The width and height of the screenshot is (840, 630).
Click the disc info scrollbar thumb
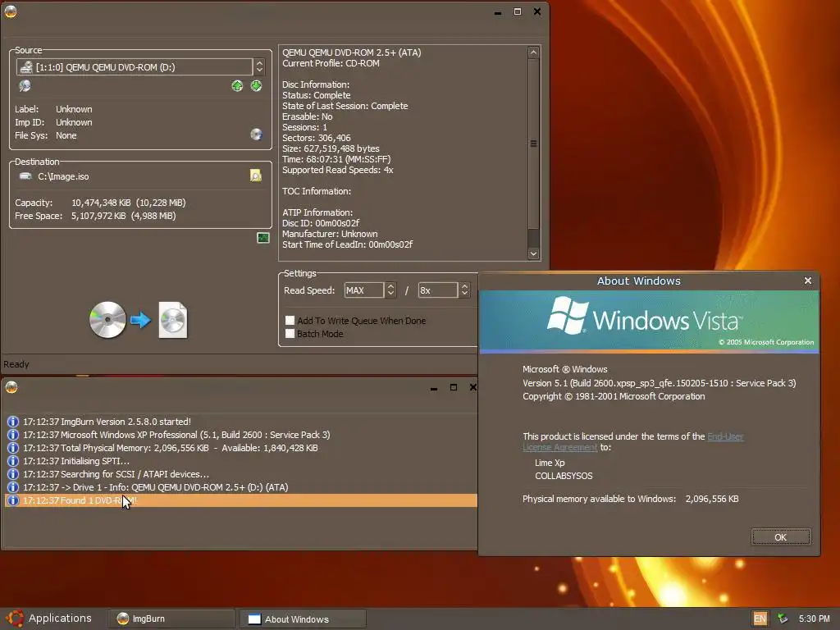pos(533,143)
